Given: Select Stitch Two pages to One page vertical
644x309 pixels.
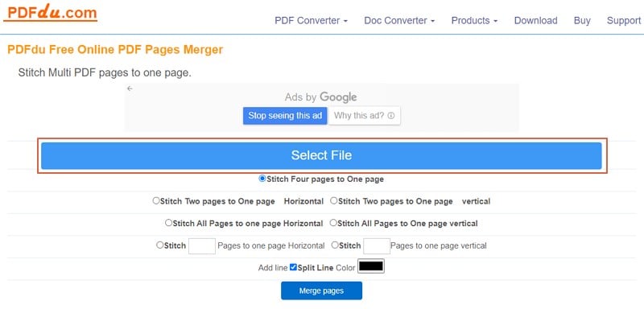Looking at the screenshot, I should 333,201.
